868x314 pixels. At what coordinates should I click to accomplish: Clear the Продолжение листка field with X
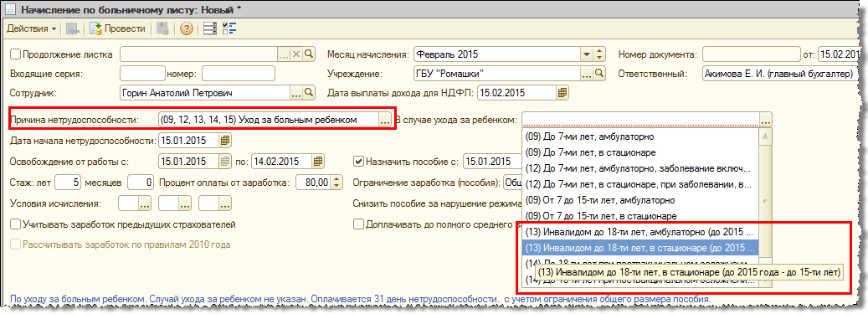[x=296, y=54]
